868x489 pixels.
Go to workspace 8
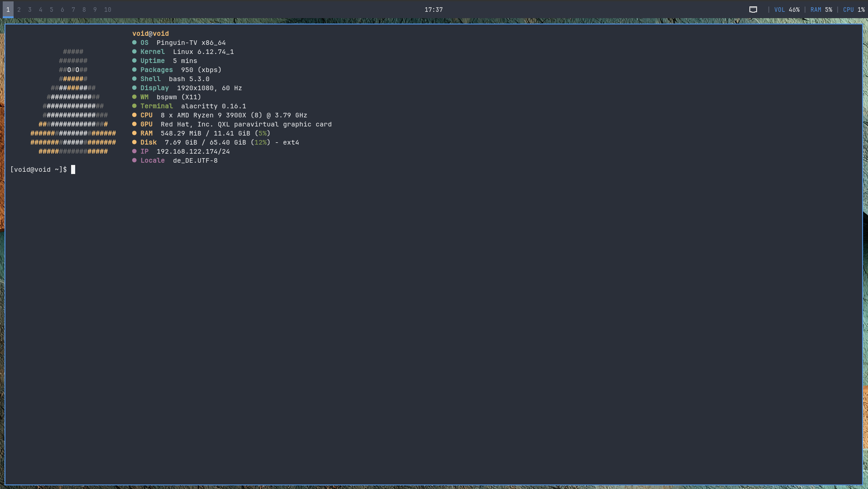pos(84,10)
